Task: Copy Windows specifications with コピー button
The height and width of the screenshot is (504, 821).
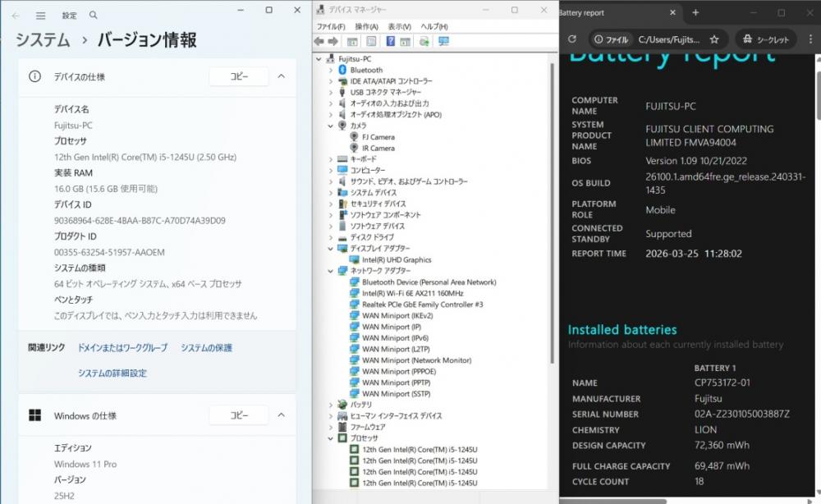Action: 239,415
